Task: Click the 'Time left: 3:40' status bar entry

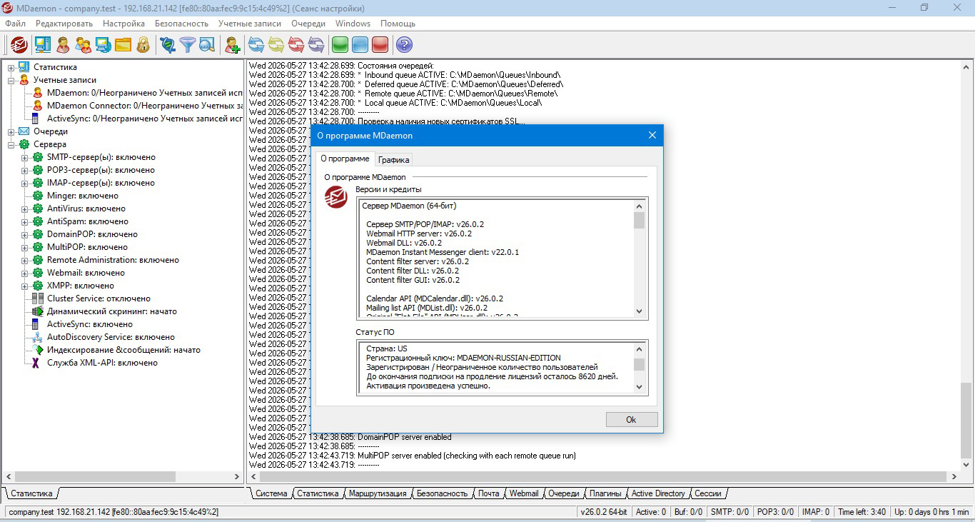Action: pyautogui.click(x=862, y=512)
